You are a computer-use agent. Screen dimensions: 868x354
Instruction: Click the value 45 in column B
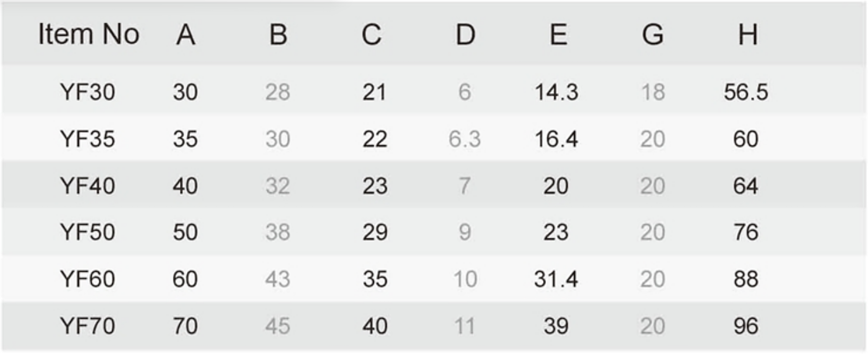pos(277,325)
